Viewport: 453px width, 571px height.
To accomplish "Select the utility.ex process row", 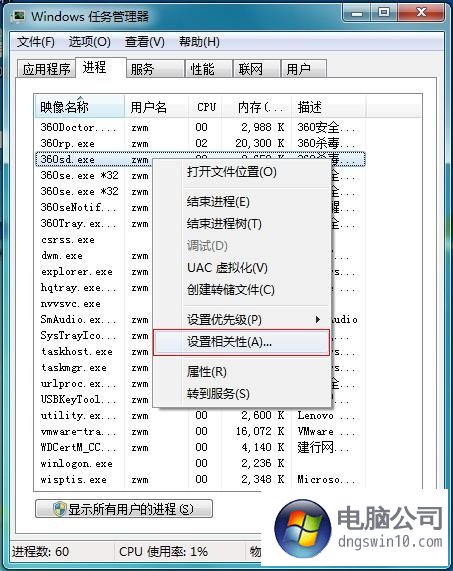I will pos(200,416).
